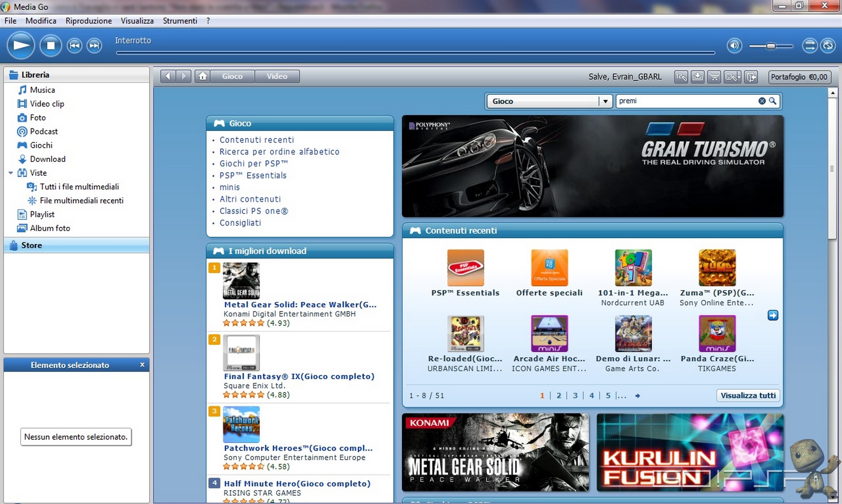This screenshot has width=842, height=504.
Task: Switch to the Gioco store tab
Action: 232,76
